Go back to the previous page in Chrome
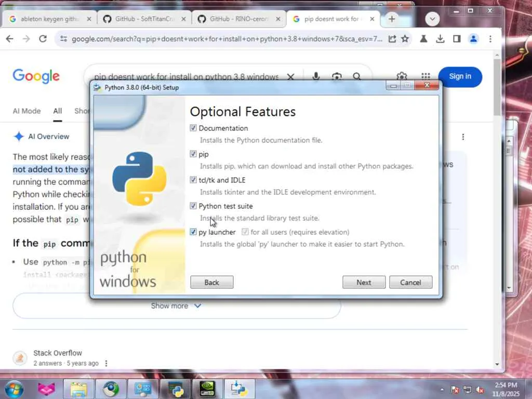This screenshot has height=399, width=532. (x=10, y=38)
